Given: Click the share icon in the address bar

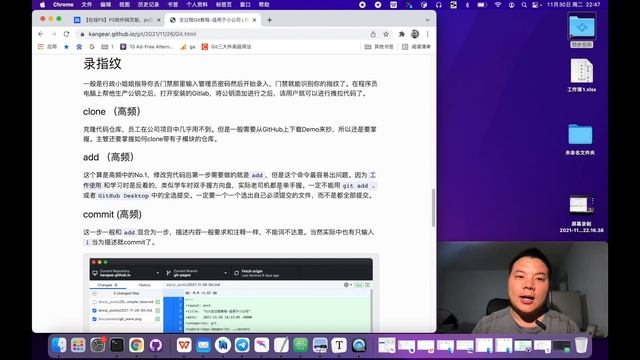Looking at the screenshot, I should tap(373, 34).
